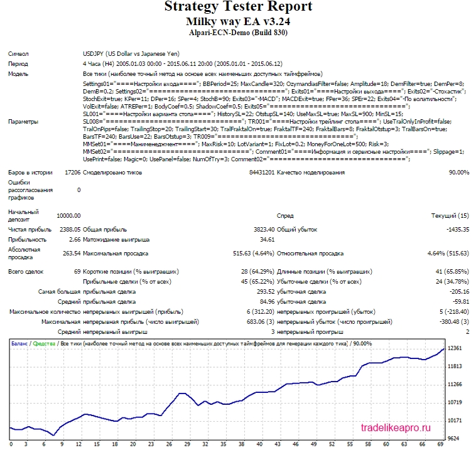The height and width of the screenshot is (450, 476).
Task: Click the Strategy Tester Report title
Action: 238,7
